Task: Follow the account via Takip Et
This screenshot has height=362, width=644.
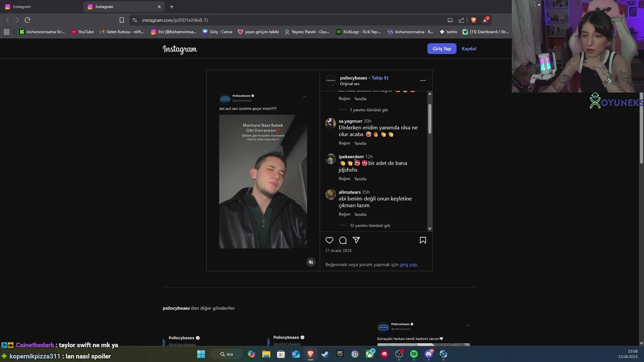Action: pyautogui.click(x=380, y=78)
